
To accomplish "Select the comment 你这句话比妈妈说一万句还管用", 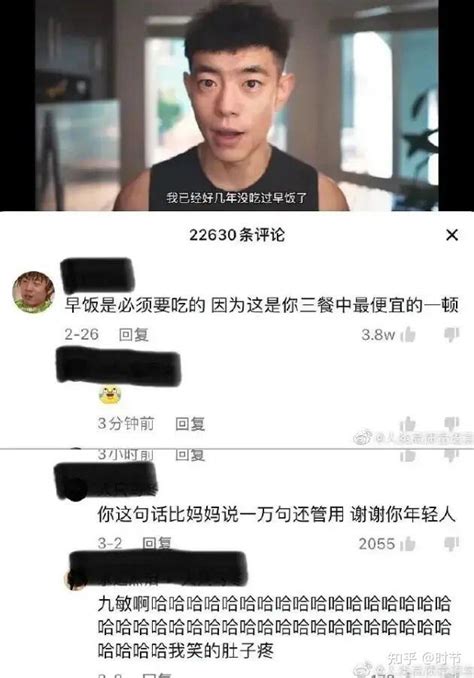I will pyautogui.click(x=221, y=515).
